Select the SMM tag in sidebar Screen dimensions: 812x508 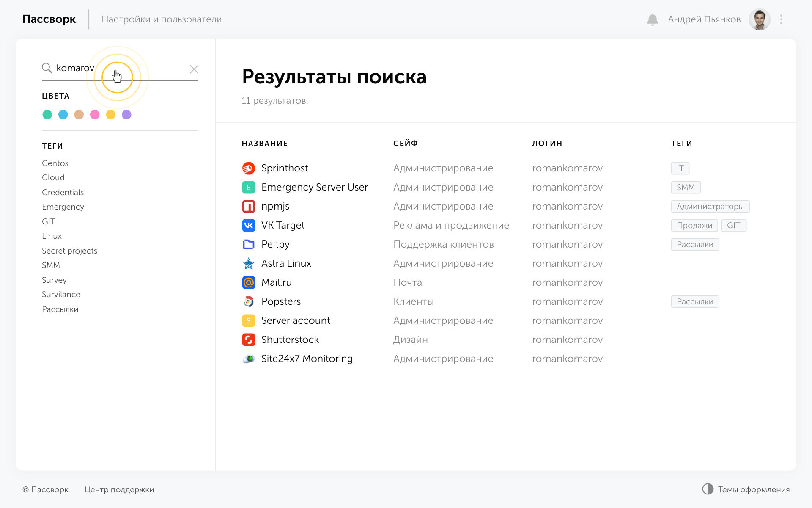(51, 265)
